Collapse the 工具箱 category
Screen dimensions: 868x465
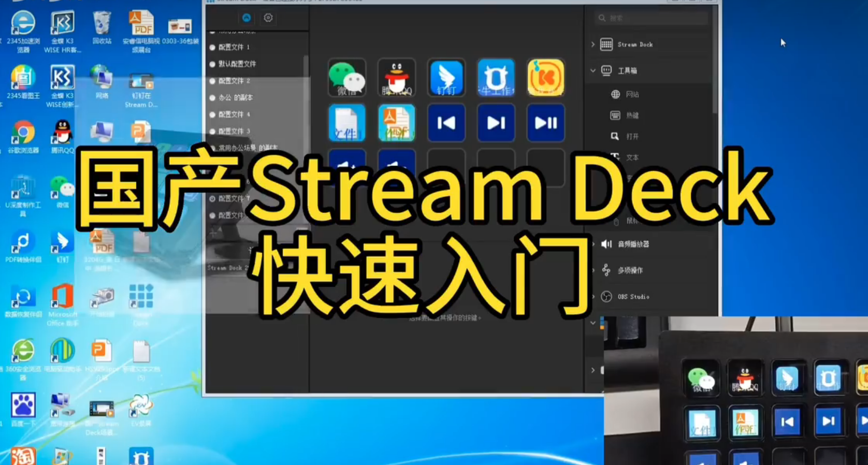click(x=593, y=70)
